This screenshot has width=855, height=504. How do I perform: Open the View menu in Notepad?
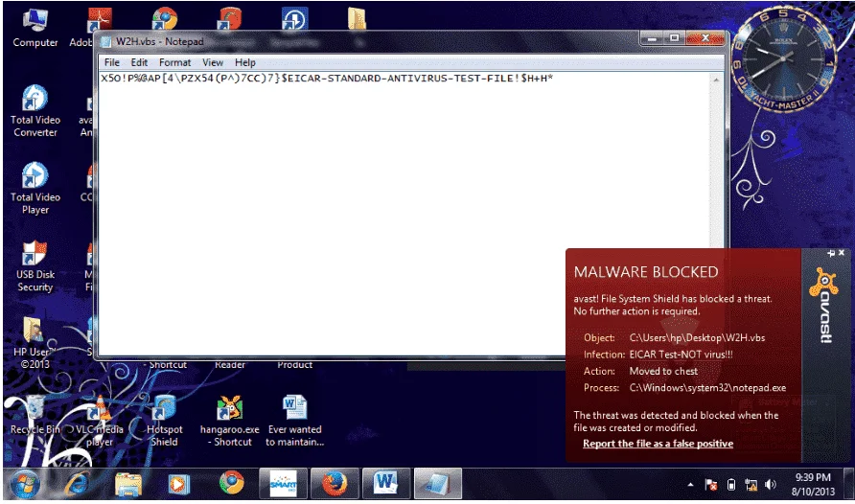[x=213, y=62]
